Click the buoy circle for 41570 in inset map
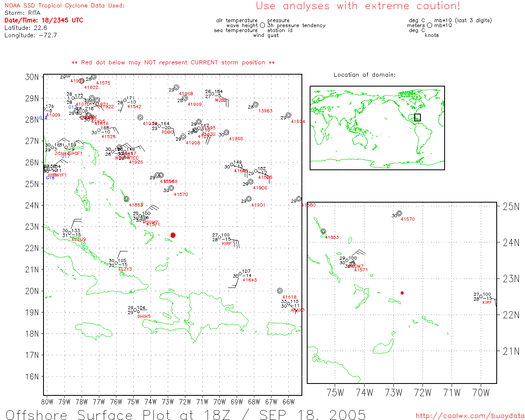Screen dimensions: 525x420 tap(399, 213)
